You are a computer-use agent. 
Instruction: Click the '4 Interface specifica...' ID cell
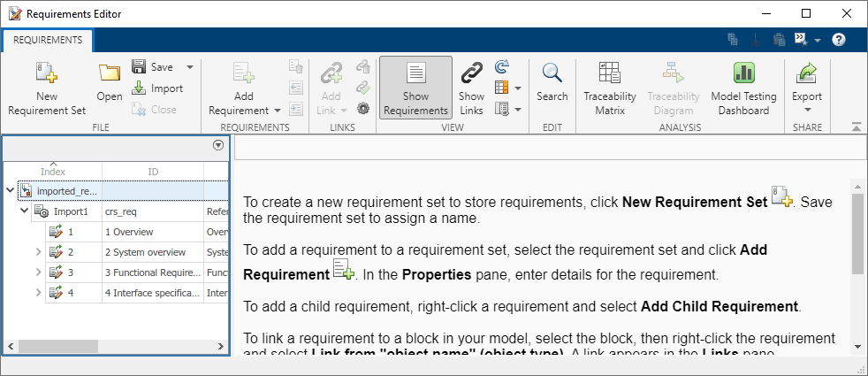tap(153, 293)
